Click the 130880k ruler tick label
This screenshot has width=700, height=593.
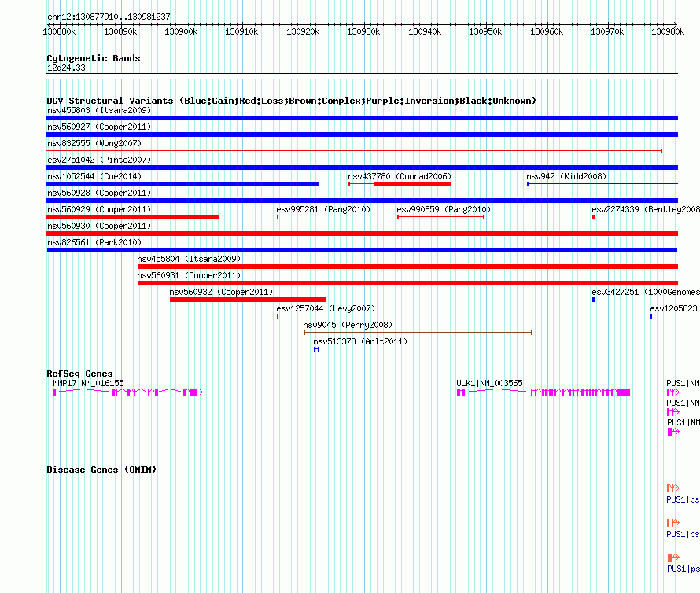pos(59,31)
